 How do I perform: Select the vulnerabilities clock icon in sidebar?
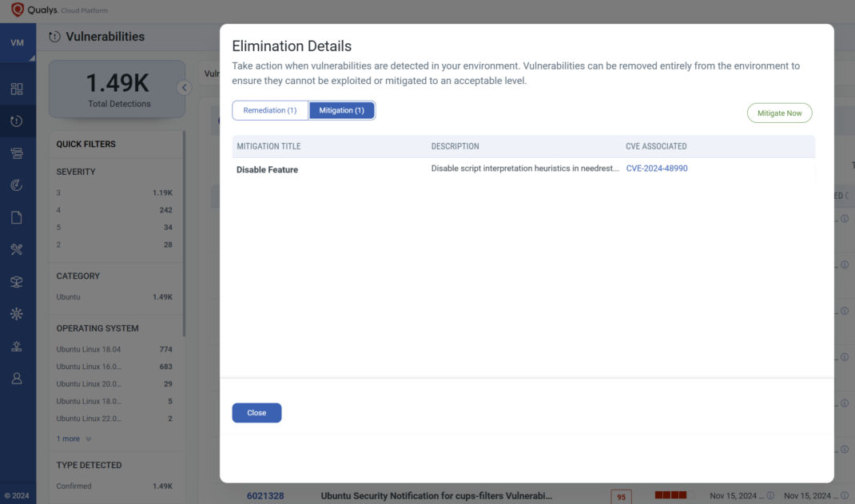tap(17, 121)
